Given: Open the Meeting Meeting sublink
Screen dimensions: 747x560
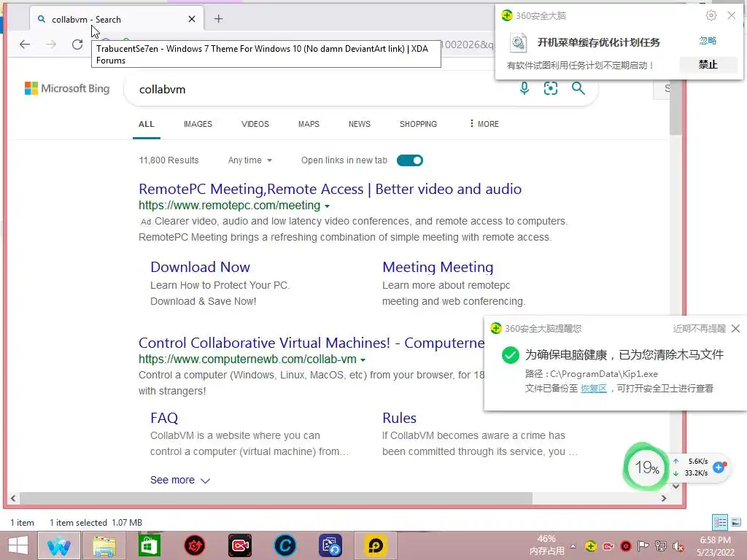Looking at the screenshot, I should coord(438,267).
